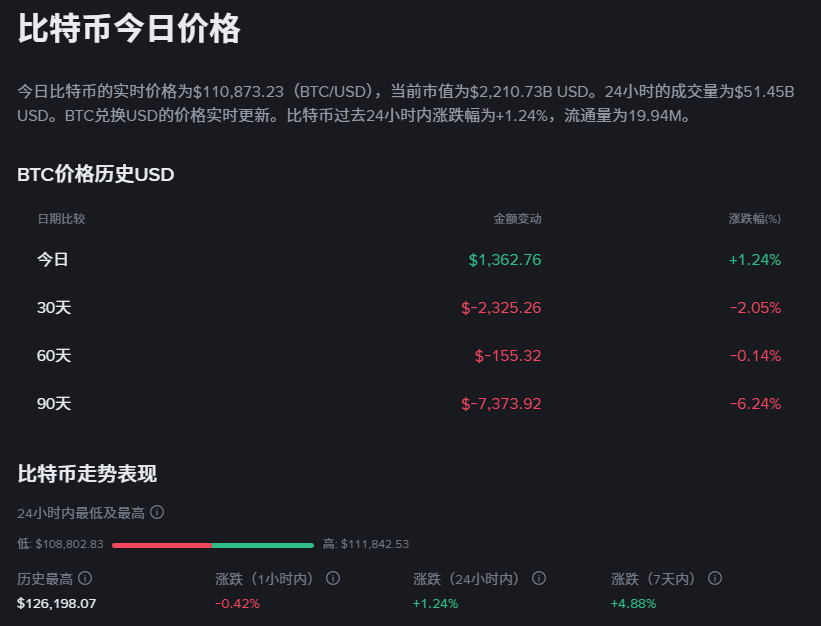Click green segment of 24-hour range bar
821x626 pixels.
[262, 545]
